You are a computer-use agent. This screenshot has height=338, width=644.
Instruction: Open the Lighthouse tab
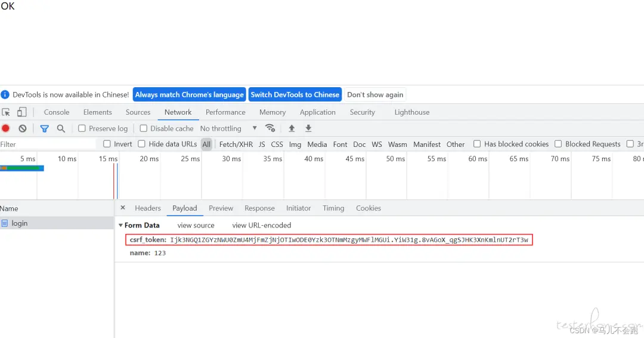(412, 112)
